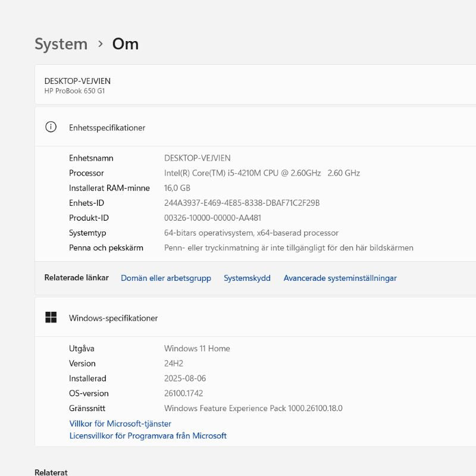Open Licensvillkor för Programvara från Microsoft
This screenshot has width=476, height=476.
148,436
